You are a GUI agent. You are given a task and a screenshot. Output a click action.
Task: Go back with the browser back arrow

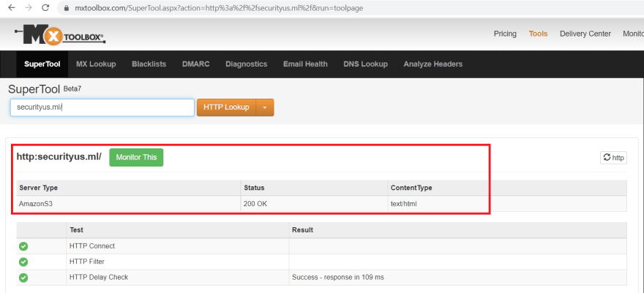(x=12, y=8)
